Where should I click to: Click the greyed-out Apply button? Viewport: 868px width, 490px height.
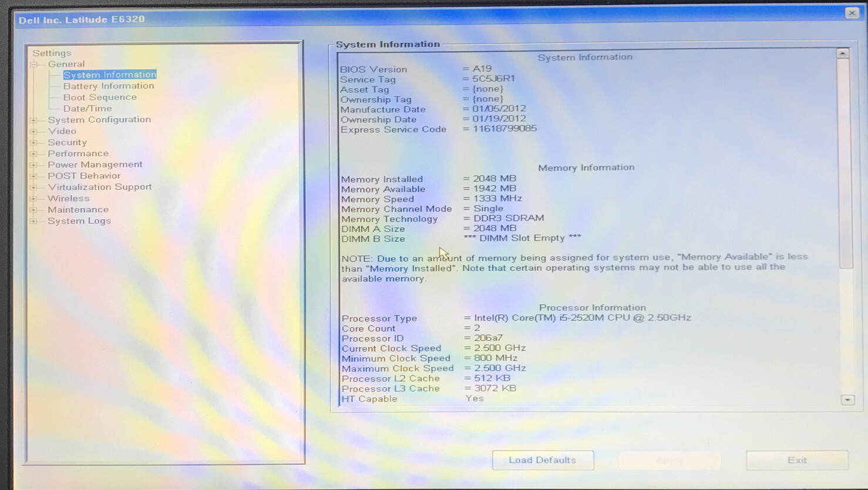669,460
